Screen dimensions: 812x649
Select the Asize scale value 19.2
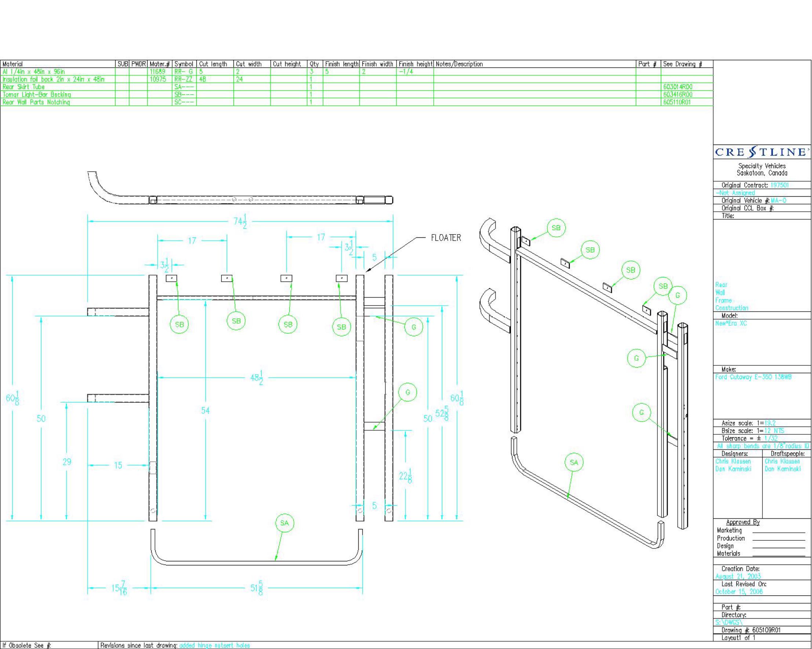click(770, 423)
